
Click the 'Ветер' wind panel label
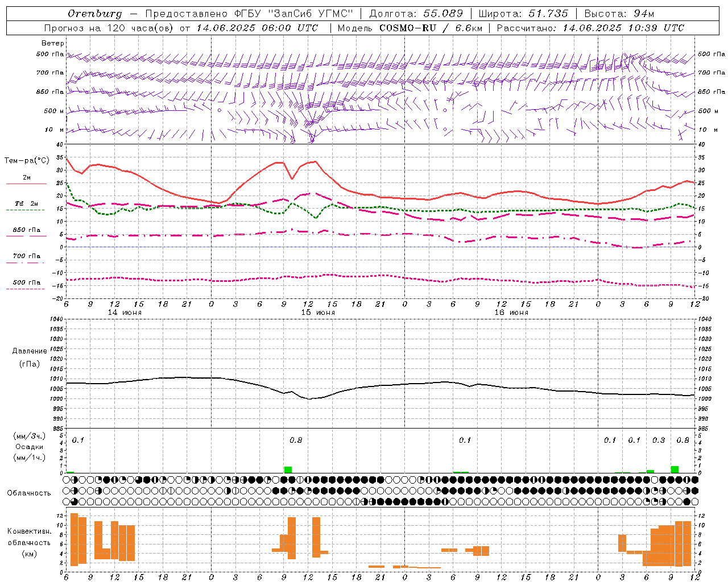pos(53,43)
